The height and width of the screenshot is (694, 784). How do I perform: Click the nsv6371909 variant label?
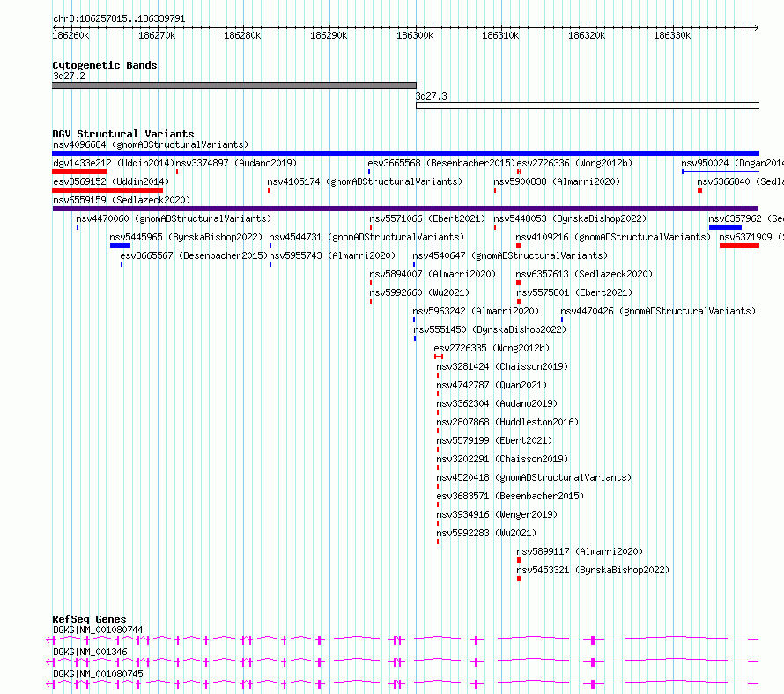[x=751, y=238]
